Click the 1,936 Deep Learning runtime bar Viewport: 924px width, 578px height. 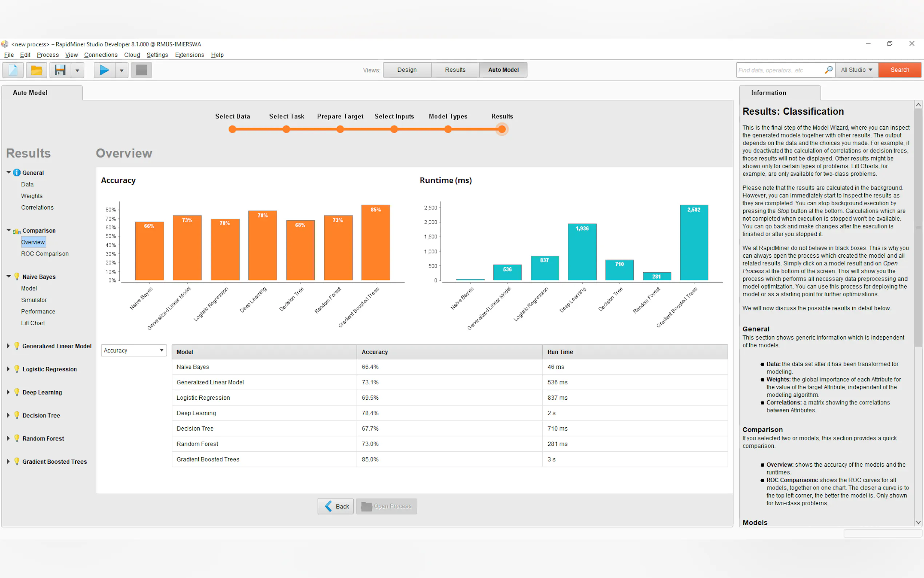[582, 252]
